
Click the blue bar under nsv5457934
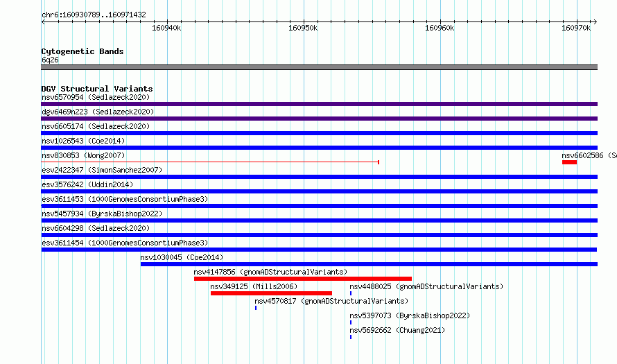319,220
